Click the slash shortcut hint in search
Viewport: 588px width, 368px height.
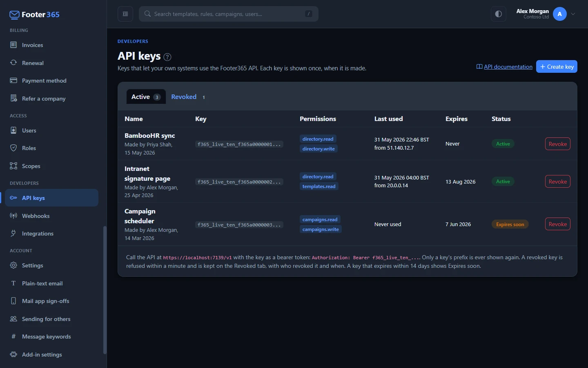point(309,14)
